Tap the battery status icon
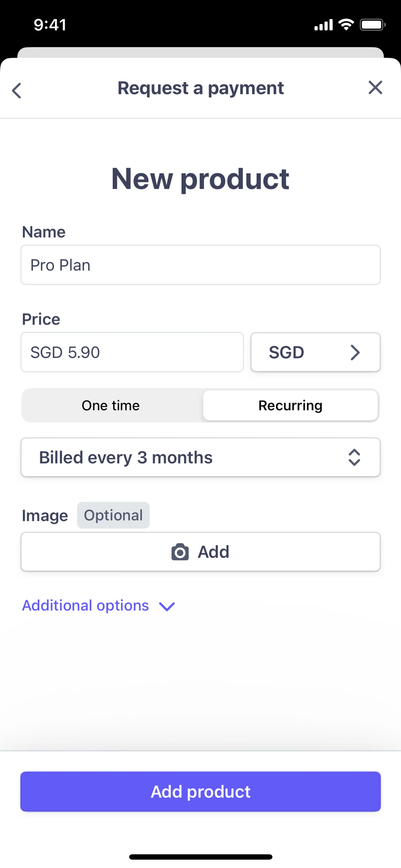Image resolution: width=401 pixels, height=868 pixels. pyautogui.click(x=372, y=25)
